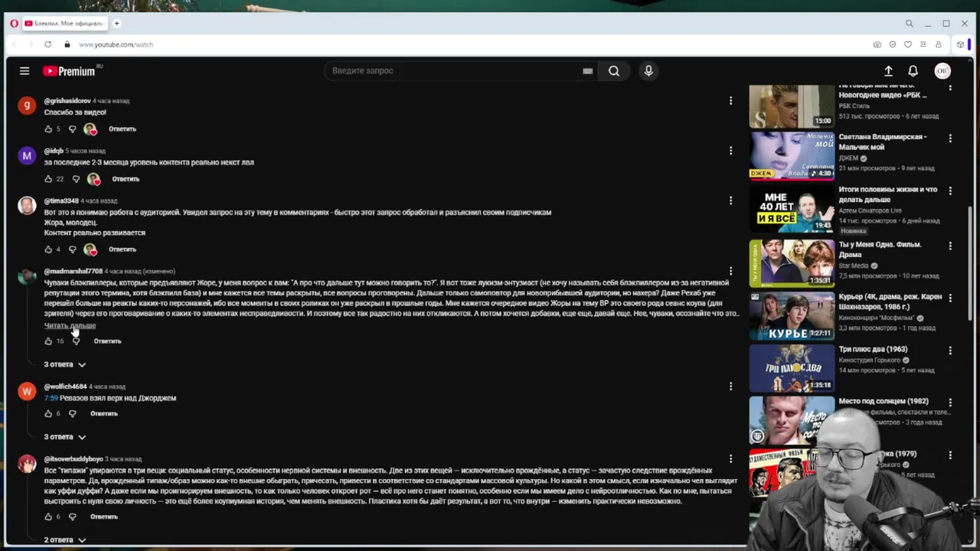Reply to @tima3348 with Ответить
The width and height of the screenshot is (980, 551).
[122, 249]
